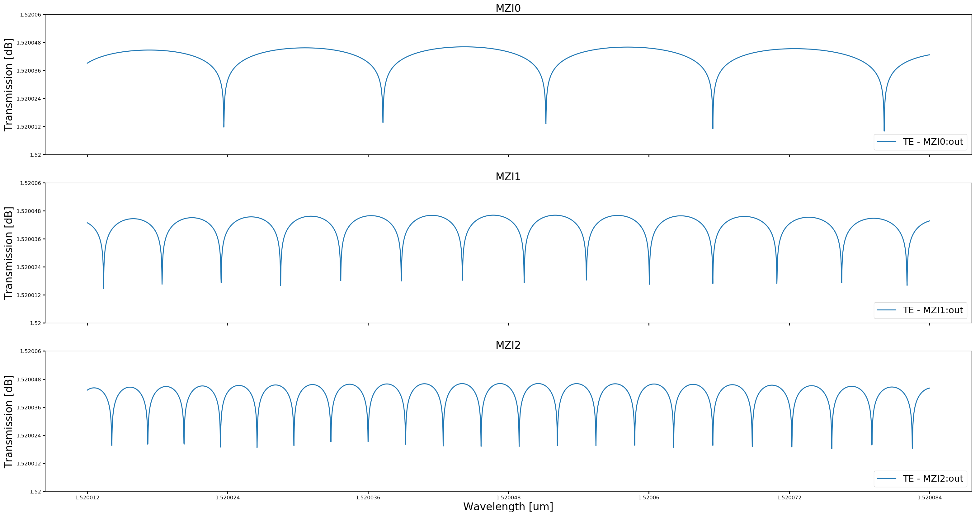980x514 pixels.
Task: Click the 1.520012 x-axis tick label
Action: 87,497
